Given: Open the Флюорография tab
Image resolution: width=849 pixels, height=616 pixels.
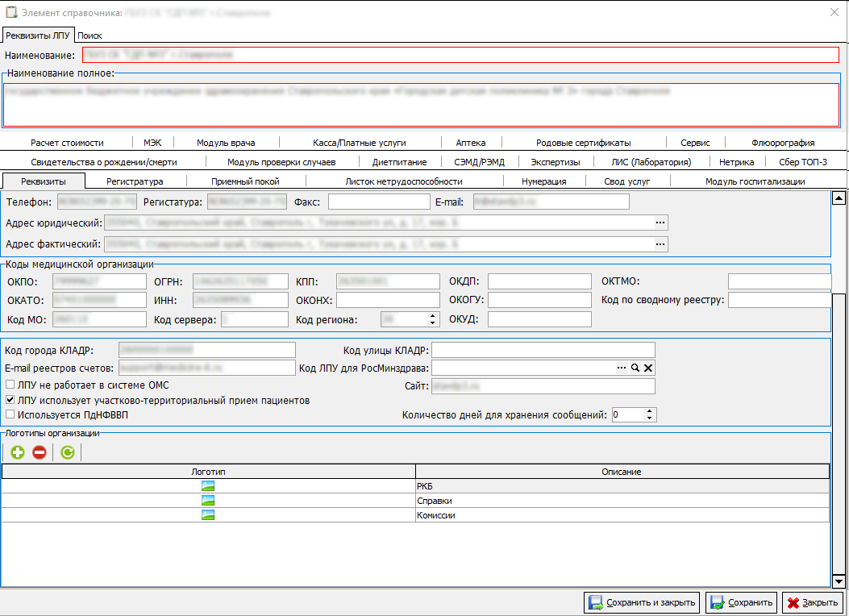Looking at the screenshot, I should click(783, 143).
